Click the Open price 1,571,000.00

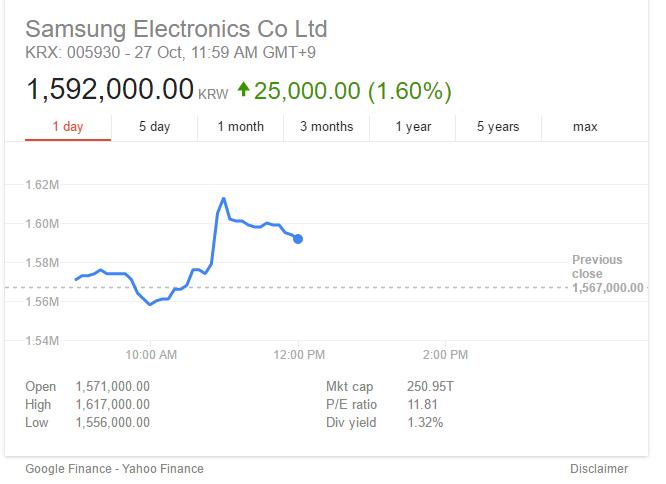click(x=113, y=386)
